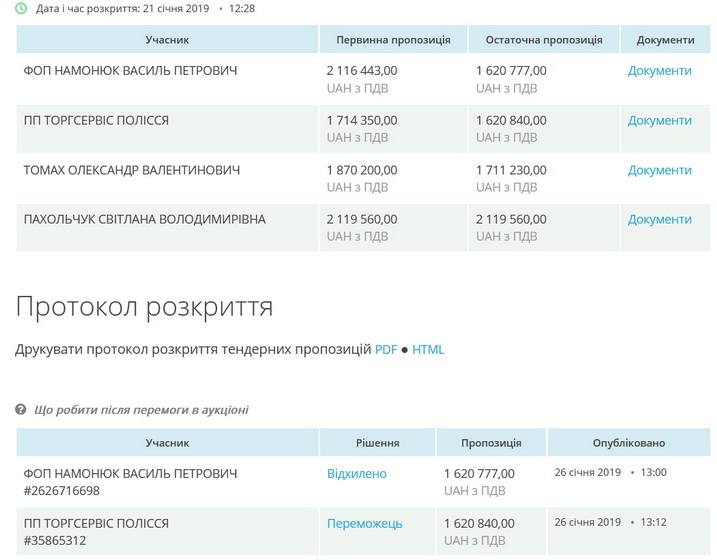Open 'Що робити після перемоги в аукціоні' help
Viewport: 717px width, 560px height.
point(141,410)
